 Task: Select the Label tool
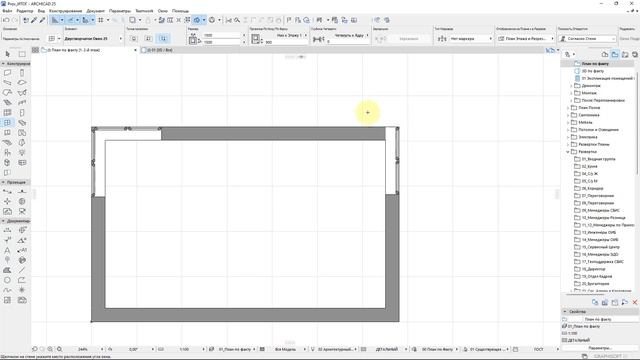(x=22, y=250)
